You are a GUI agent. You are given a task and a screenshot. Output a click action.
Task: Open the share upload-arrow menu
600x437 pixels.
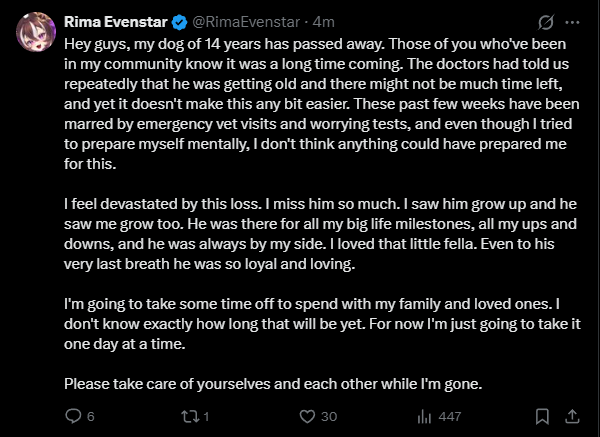coord(572,416)
